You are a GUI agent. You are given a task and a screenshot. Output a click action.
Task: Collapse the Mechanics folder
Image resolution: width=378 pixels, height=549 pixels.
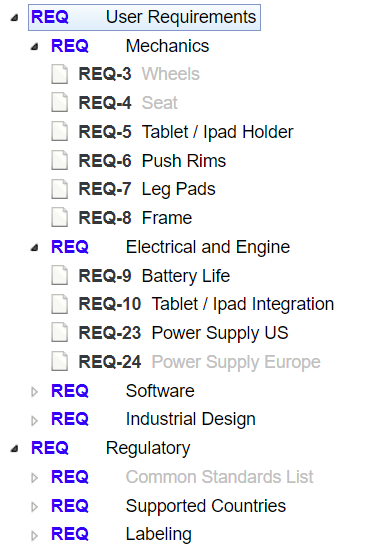(34, 47)
